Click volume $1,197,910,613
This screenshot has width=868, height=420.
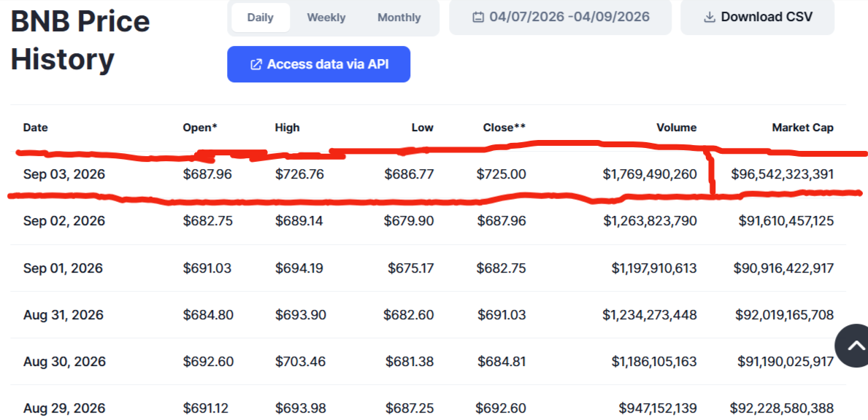[x=654, y=268]
